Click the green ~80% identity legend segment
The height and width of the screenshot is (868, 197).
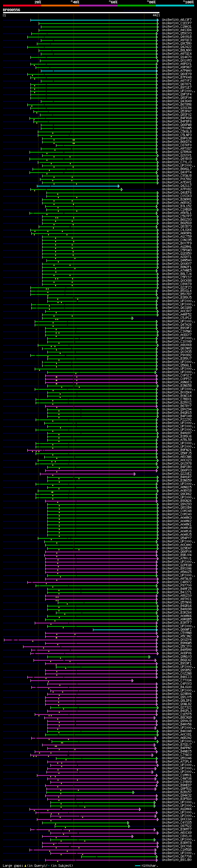coord(137,6)
